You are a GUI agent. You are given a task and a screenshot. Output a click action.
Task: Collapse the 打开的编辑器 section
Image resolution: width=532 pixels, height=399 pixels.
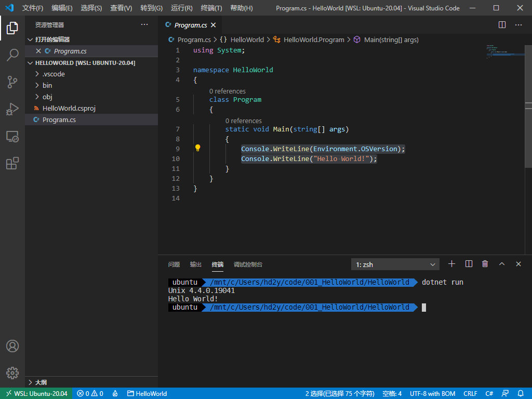tap(92, 39)
